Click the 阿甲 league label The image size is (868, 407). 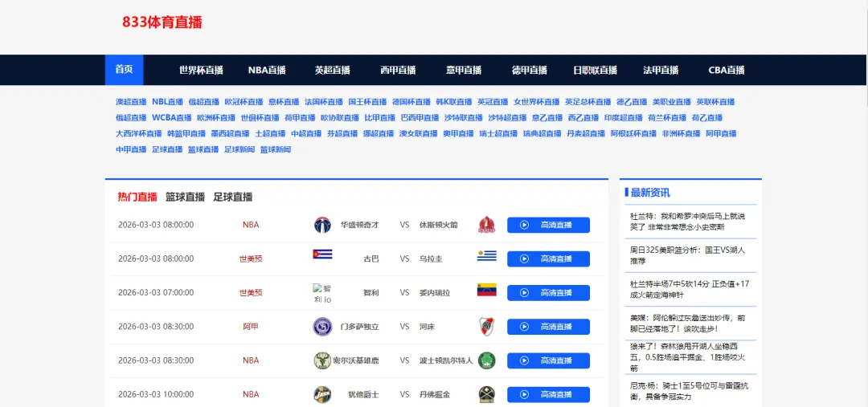tap(251, 327)
